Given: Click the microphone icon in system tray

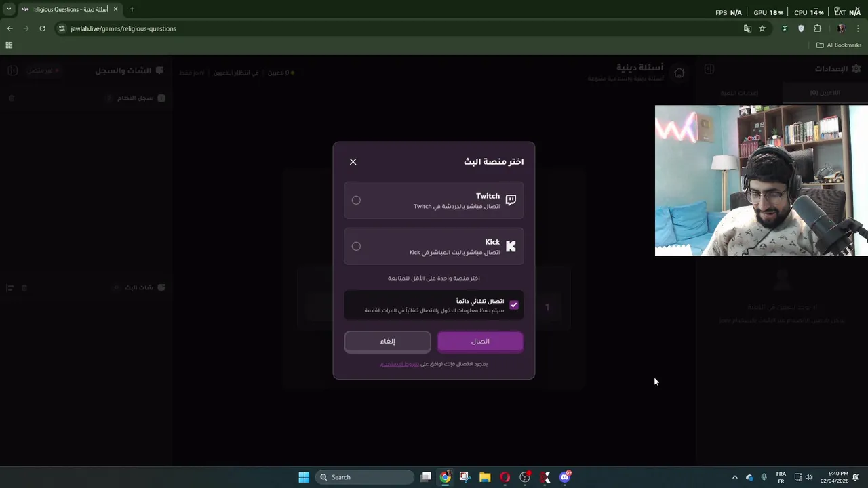Looking at the screenshot, I should [764, 477].
